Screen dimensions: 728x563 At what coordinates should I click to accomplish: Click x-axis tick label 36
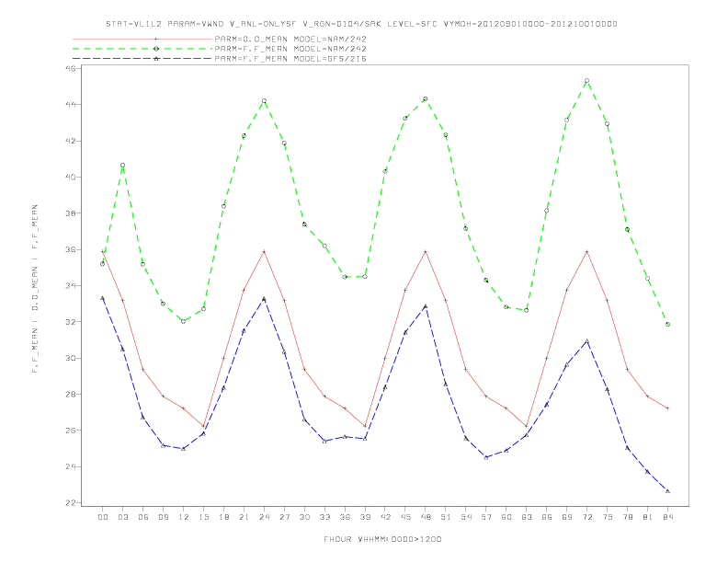[345, 517]
